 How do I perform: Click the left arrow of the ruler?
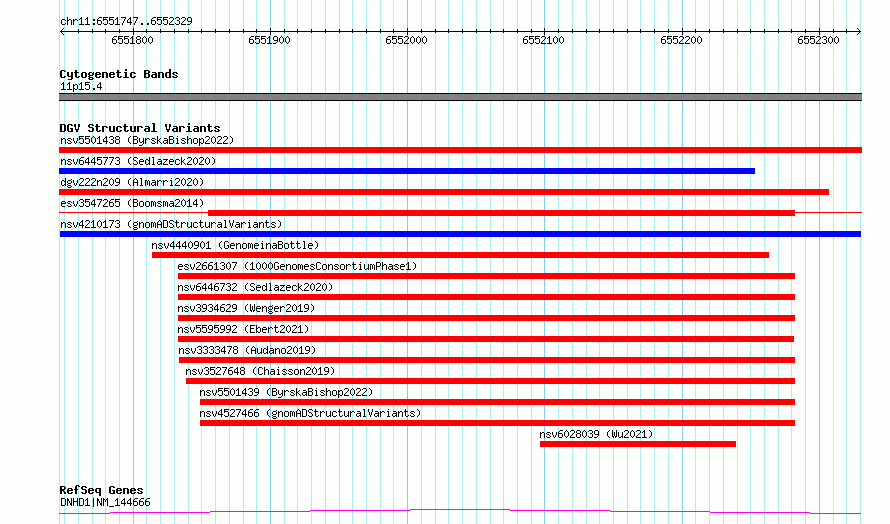coord(62,31)
